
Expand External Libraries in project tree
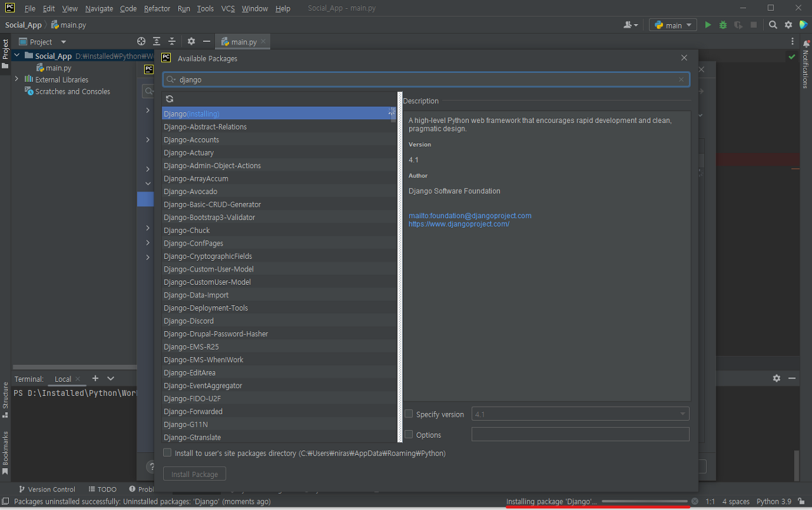(16, 79)
